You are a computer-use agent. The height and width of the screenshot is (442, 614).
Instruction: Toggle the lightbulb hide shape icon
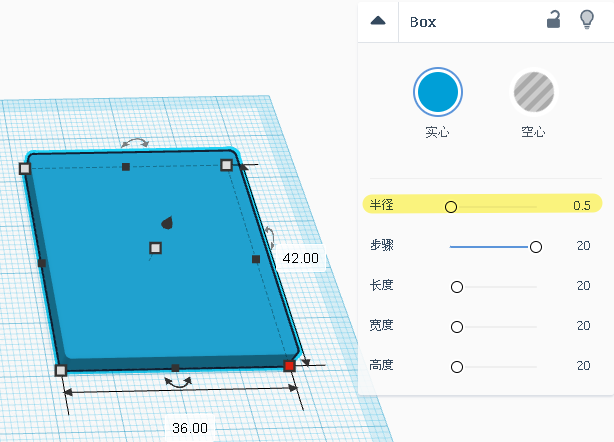[587, 20]
